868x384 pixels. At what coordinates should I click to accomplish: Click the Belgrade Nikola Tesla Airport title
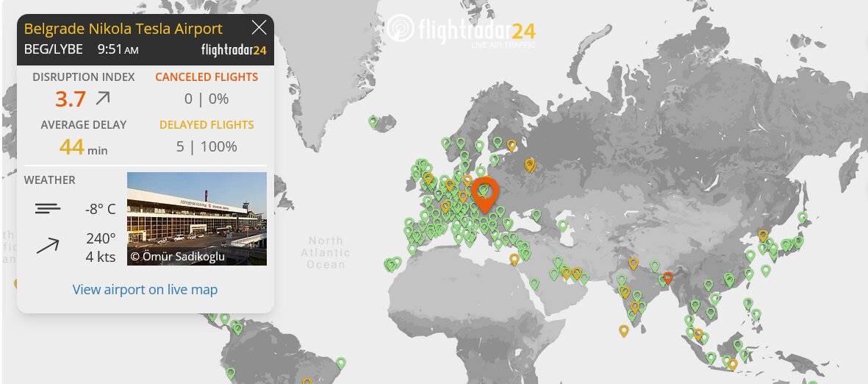pyautogui.click(x=123, y=29)
